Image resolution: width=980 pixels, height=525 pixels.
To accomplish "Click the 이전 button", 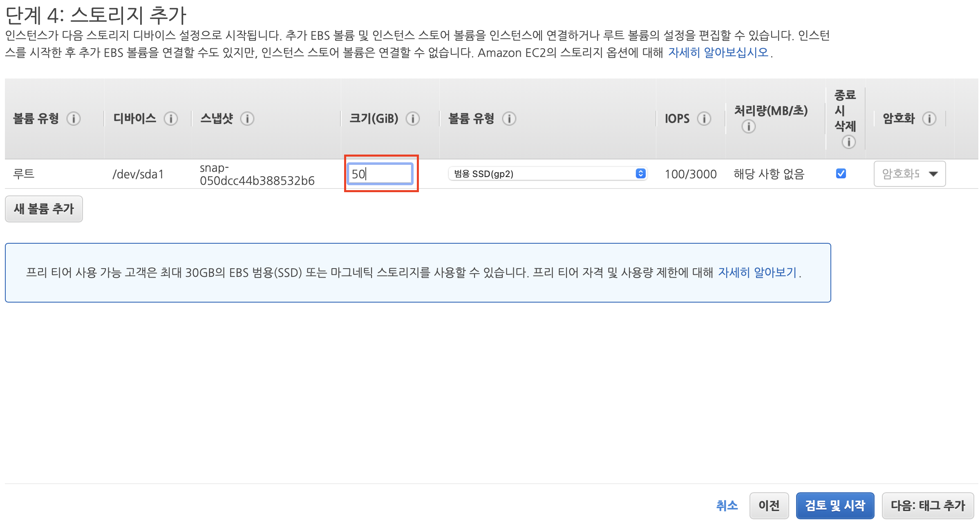I will 769,506.
